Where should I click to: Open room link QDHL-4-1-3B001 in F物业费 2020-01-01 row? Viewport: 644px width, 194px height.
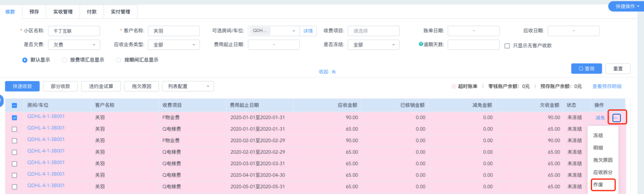click(x=46, y=116)
